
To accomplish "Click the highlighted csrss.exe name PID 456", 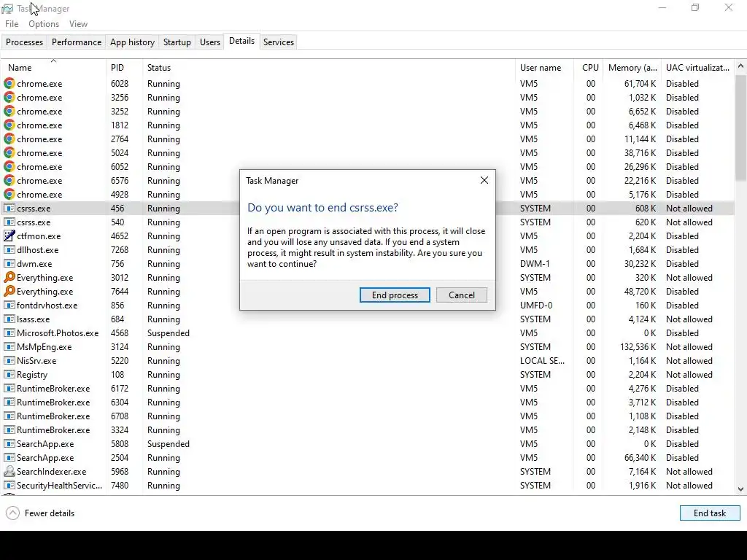I will point(34,208).
